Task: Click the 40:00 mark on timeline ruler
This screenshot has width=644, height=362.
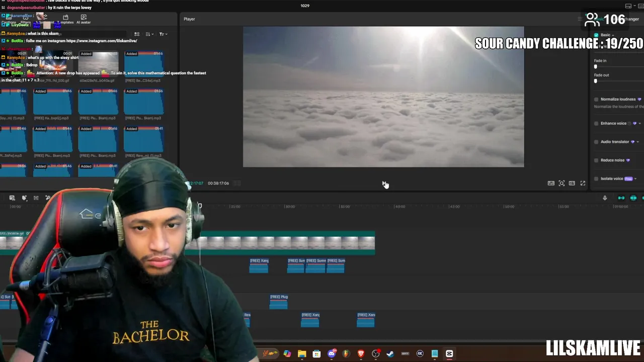Action: click(x=399, y=206)
